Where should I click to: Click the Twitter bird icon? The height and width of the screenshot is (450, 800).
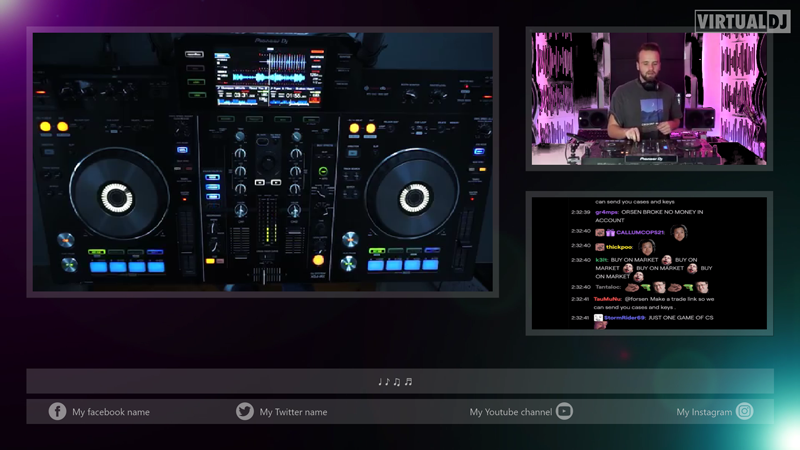coord(244,411)
